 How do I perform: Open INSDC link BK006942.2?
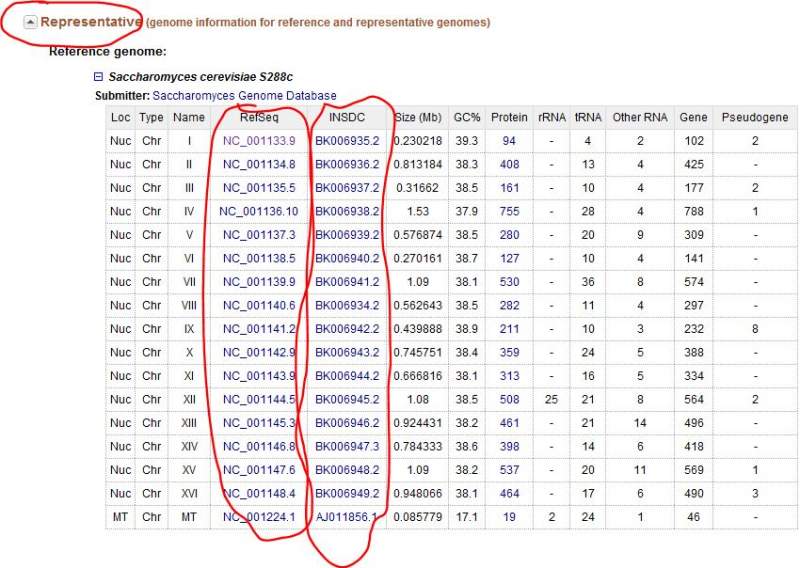click(x=347, y=329)
